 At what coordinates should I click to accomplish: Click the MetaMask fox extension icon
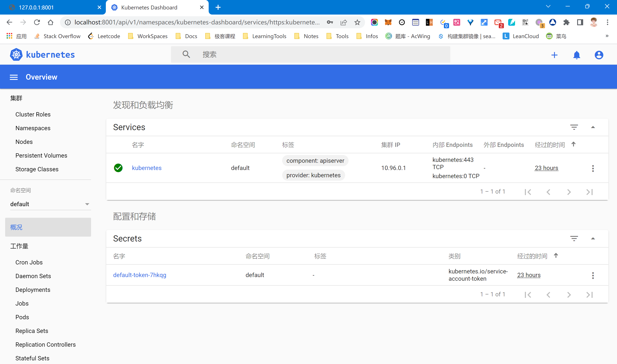point(388,22)
